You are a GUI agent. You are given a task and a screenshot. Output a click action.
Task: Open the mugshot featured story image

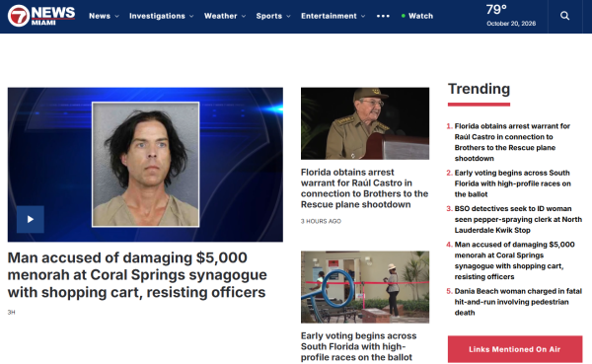point(145,165)
